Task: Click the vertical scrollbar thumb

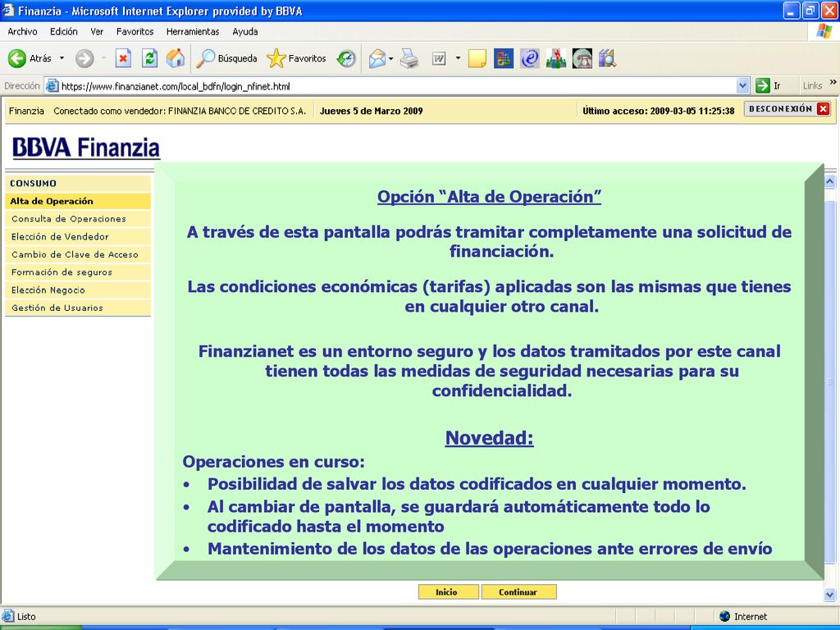Action: tap(830, 381)
